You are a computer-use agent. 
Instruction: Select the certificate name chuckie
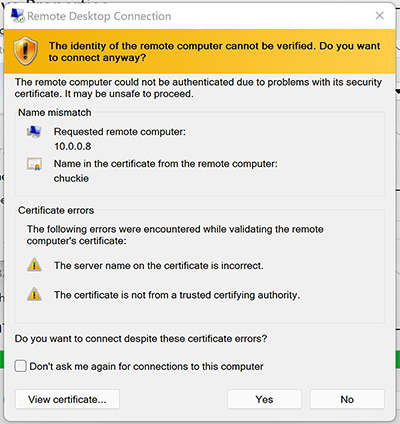[x=71, y=178]
